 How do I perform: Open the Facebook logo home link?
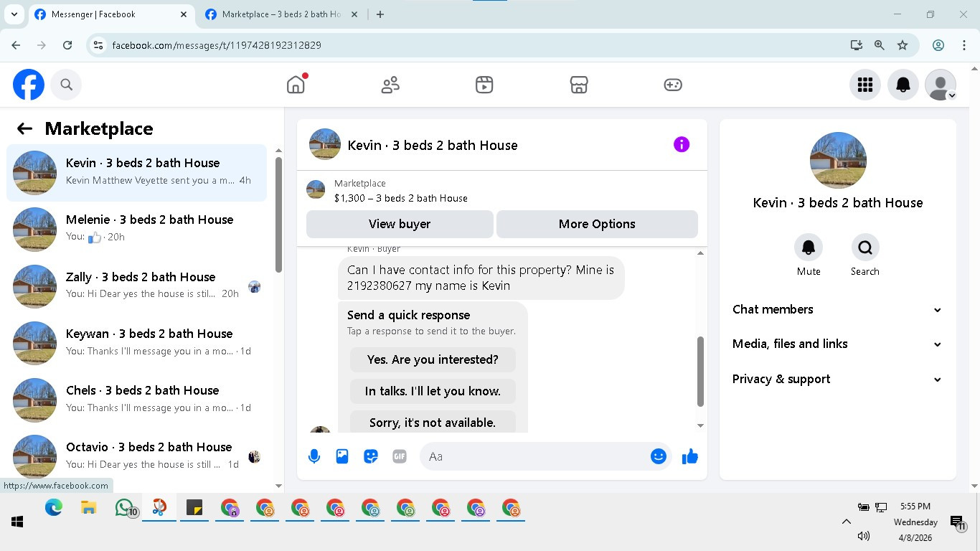point(29,85)
